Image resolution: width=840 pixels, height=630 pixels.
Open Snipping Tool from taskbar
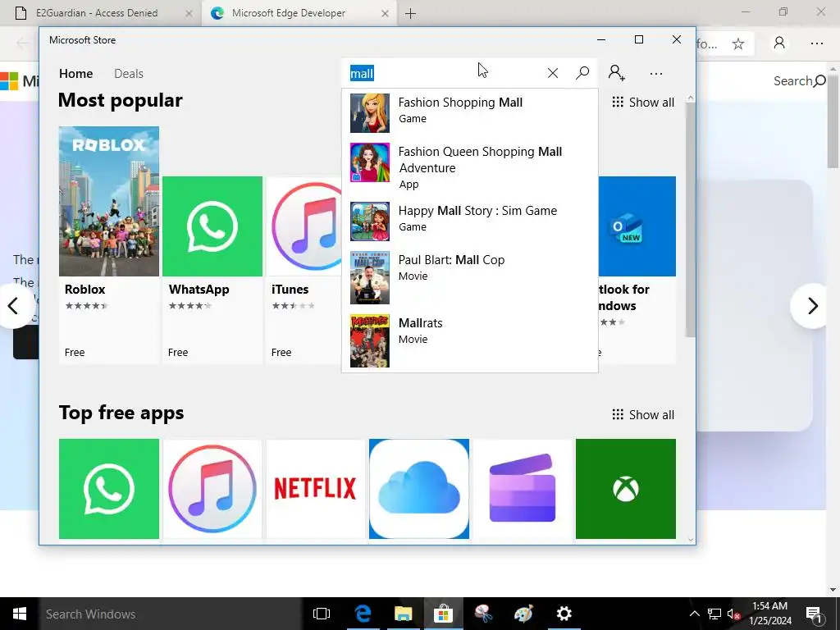click(x=483, y=614)
